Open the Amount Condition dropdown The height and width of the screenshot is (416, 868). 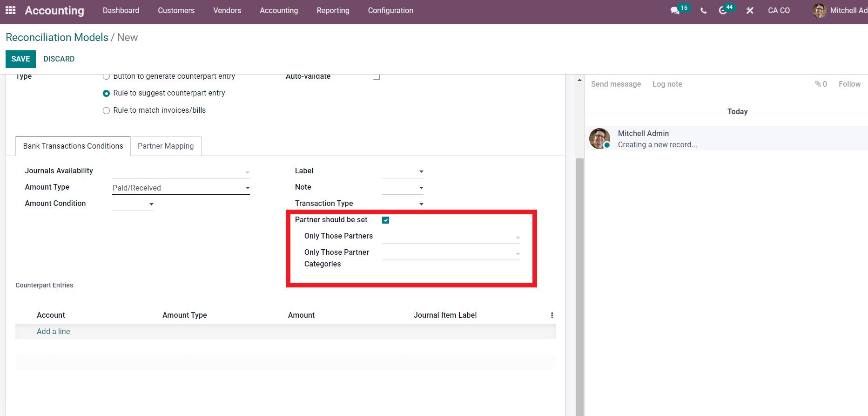133,204
